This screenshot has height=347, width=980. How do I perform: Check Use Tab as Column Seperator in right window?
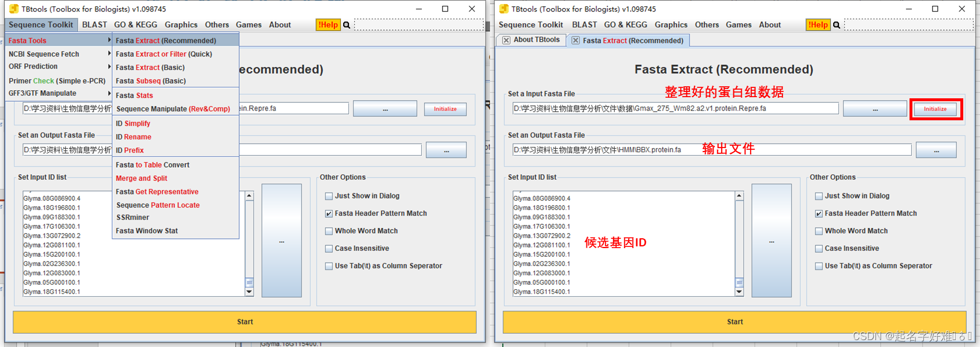click(819, 266)
